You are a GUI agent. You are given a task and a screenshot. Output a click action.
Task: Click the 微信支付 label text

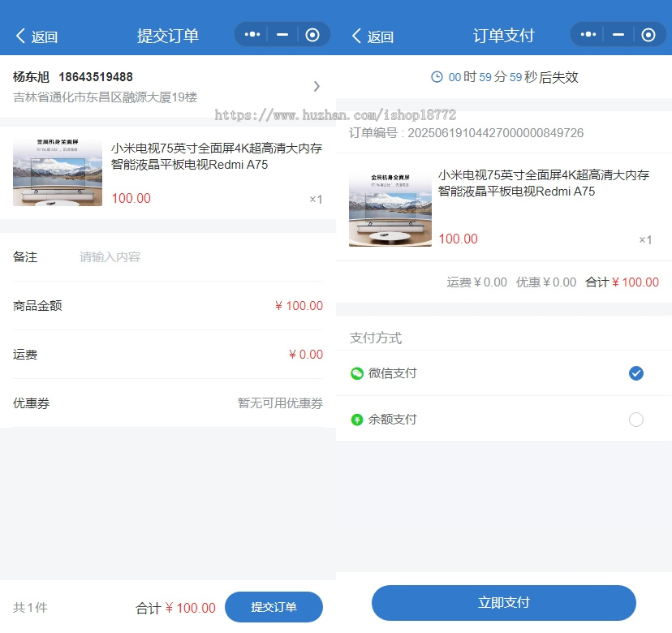click(x=393, y=373)
